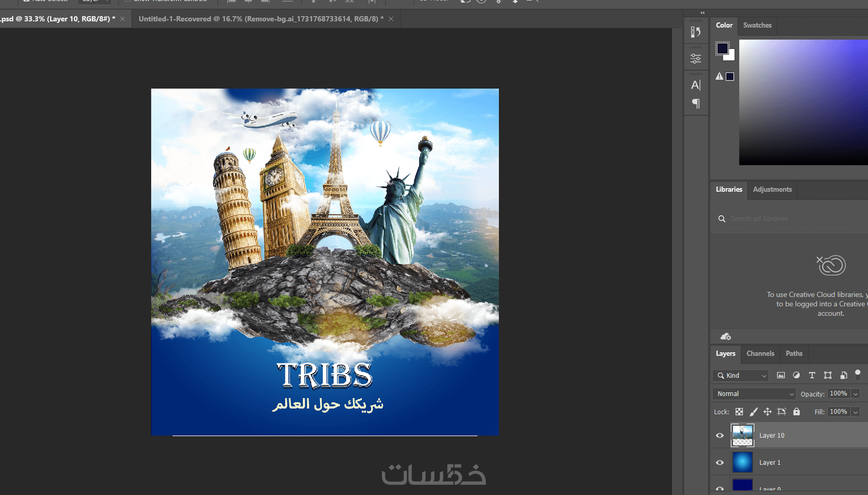Filter layers for type layers
868x495 pixels.
[x=812, y=376]
